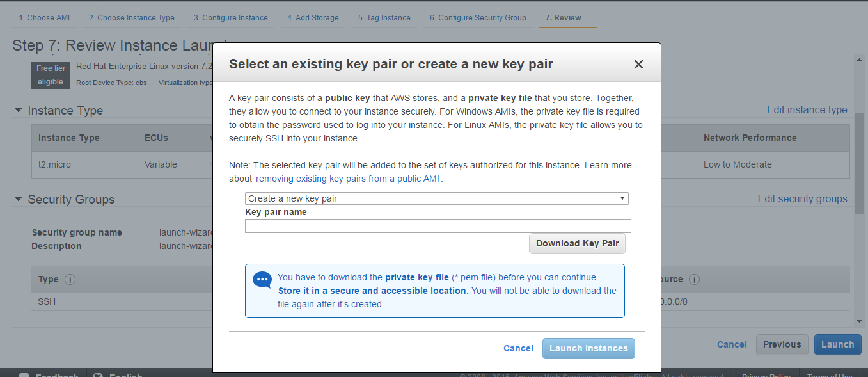Click the blue speech bubble notice icon
The height and width of the screenshot is (377, 868).
pos(262,280)
